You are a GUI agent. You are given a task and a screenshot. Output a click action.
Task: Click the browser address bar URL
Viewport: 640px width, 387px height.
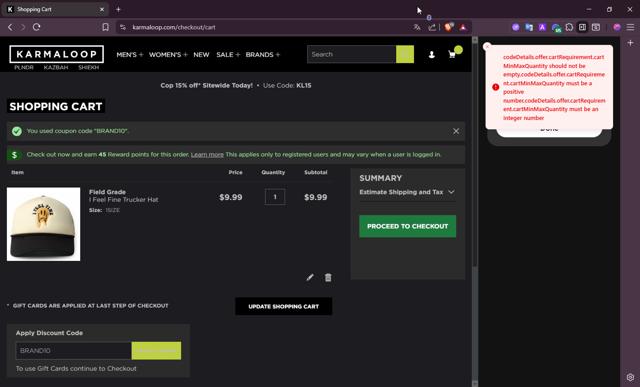tap(174, 27)
